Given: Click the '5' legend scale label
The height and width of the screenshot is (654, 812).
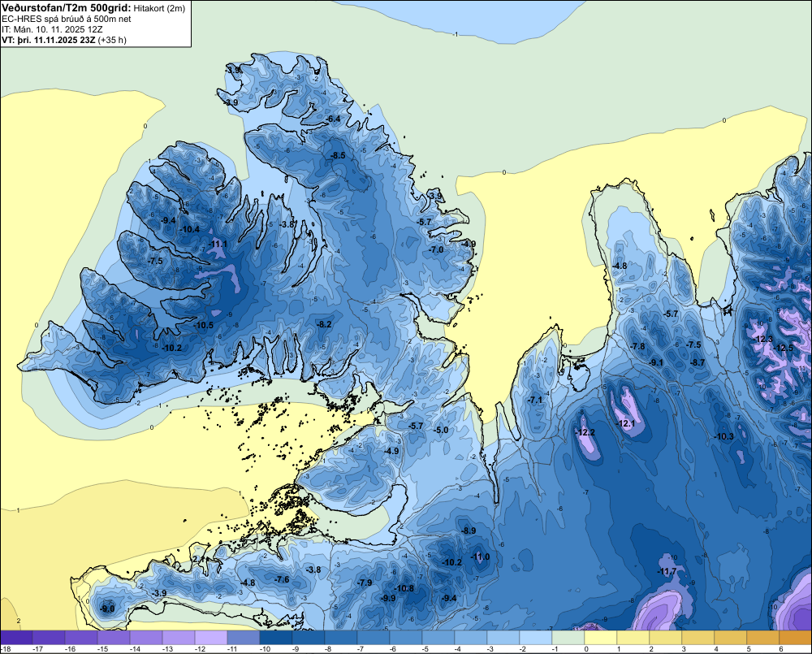Looking at the screenshot, I should tap(749, 649).
